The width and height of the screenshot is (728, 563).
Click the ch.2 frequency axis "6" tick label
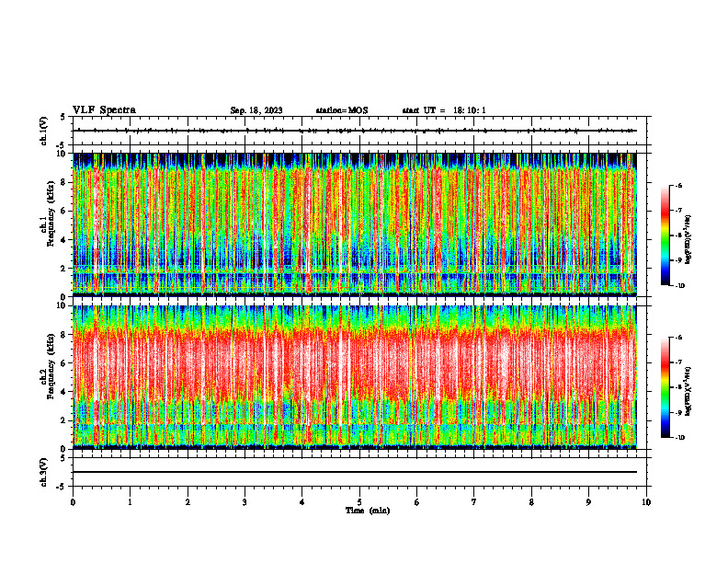point(64,363)
